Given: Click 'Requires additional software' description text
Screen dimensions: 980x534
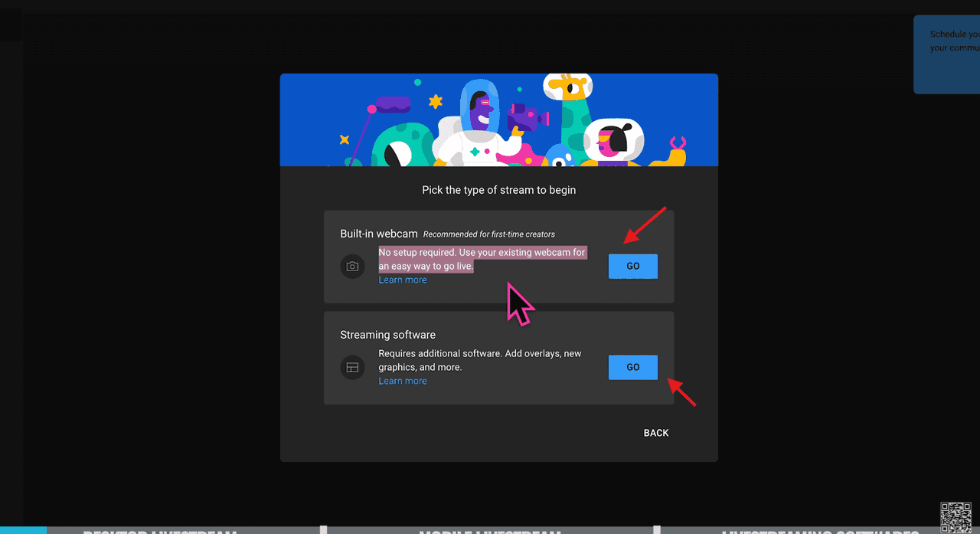Looking at the screenshot, I should [x=479, y=360].
